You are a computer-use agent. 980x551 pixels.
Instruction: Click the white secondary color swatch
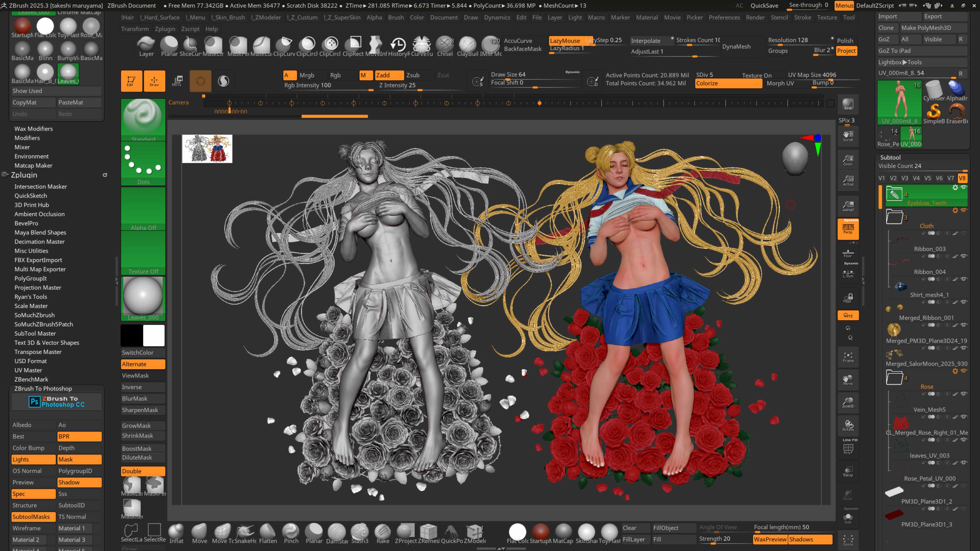(154, 335)
